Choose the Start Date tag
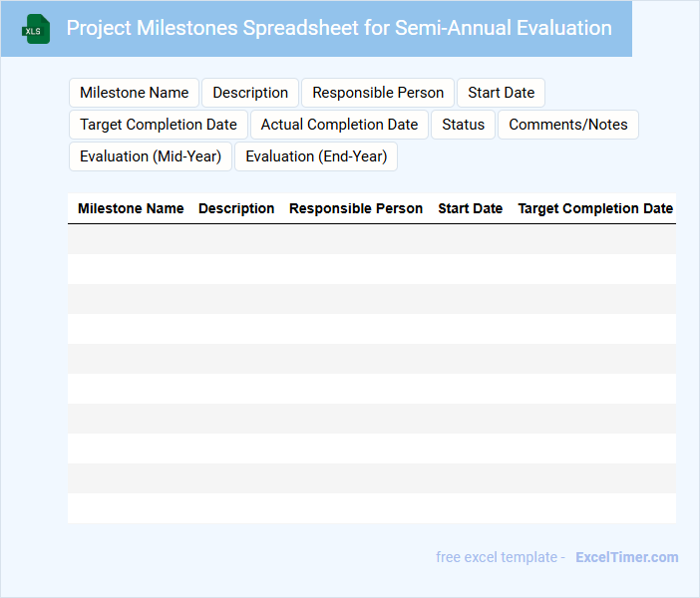 pos(501,93)
